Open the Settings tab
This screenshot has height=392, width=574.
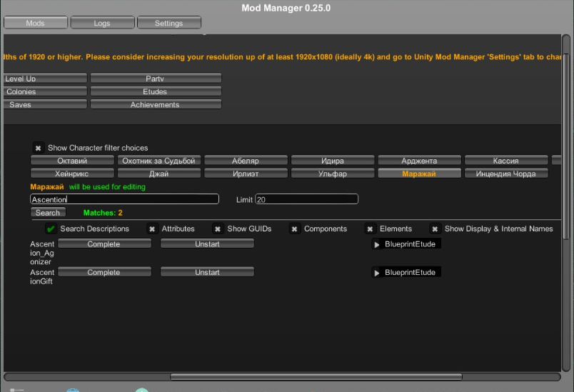click(x=168, y=23)
